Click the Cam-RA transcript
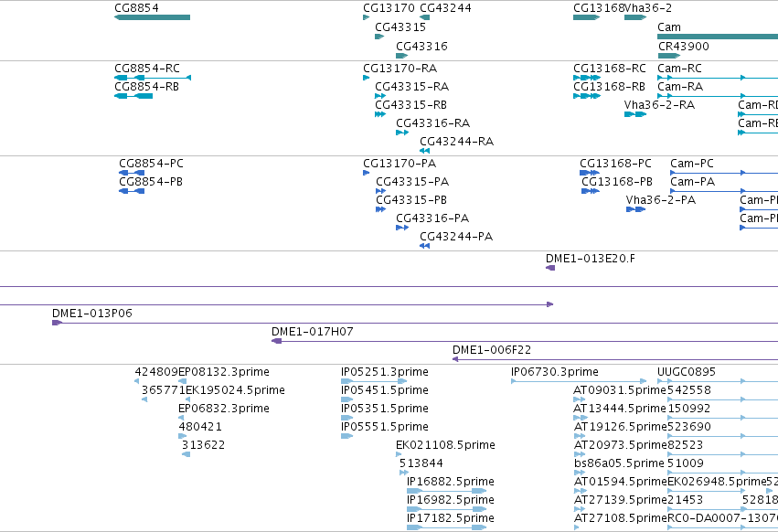This screenshot has width=778, height=532. point(718,96)
